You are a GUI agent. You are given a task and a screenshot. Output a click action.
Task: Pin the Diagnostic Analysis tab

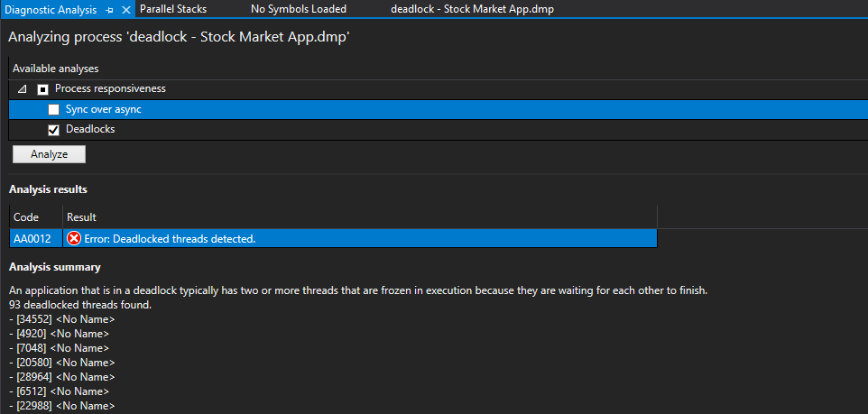110,10
